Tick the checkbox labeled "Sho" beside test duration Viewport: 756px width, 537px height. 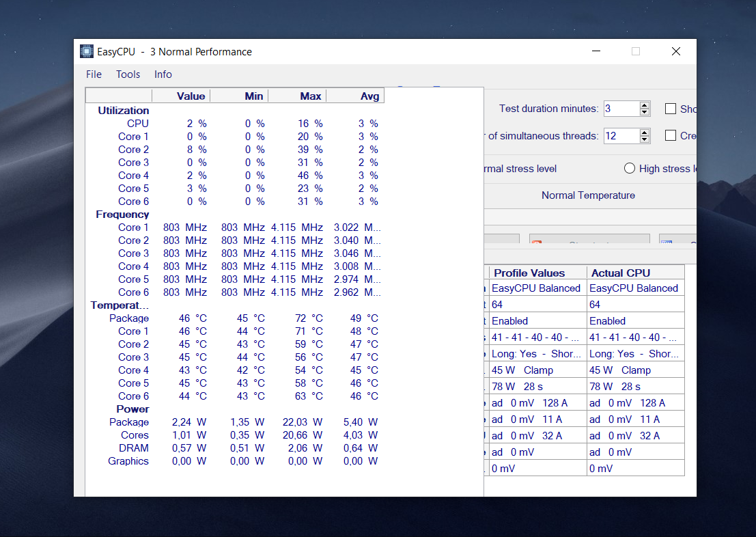(670, 109)
